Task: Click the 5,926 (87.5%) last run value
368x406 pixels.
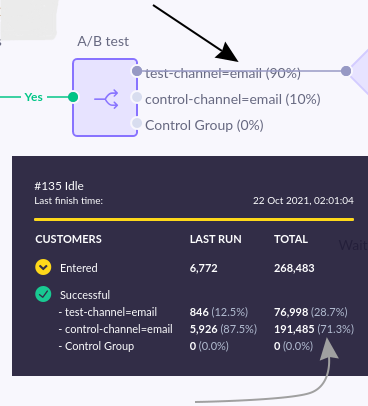Action: tap(223, 329)
